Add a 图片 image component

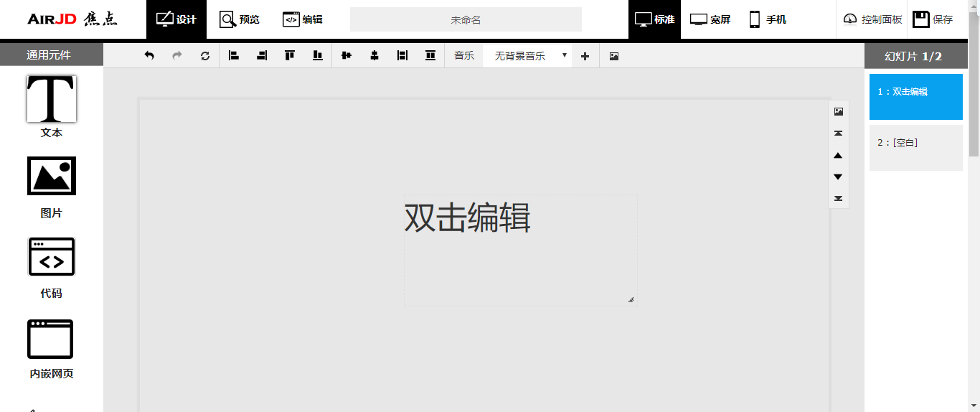tap(52, 187)
